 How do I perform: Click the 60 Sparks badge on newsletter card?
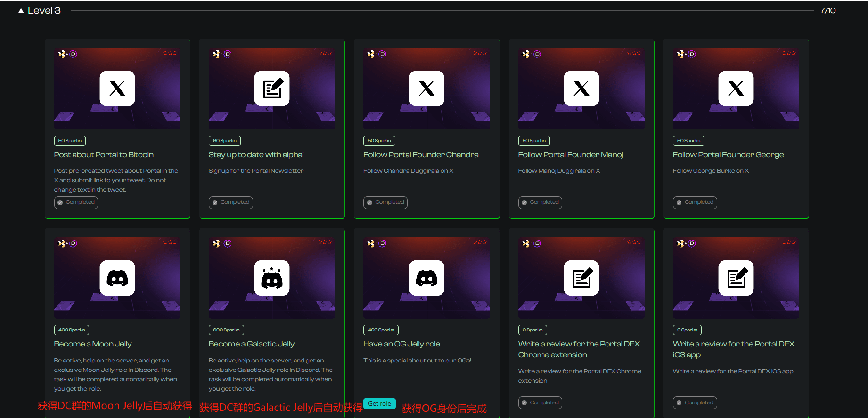(225, 141)
